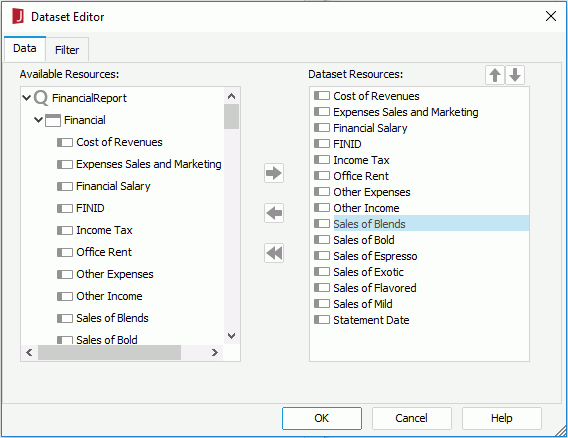568x438 pixels.
Task: Click the horizontal scrollbar right arrow
Action: click(215, 353)
